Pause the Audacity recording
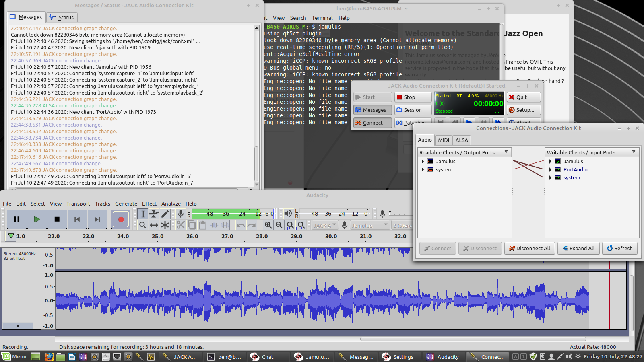 (17, 219)
